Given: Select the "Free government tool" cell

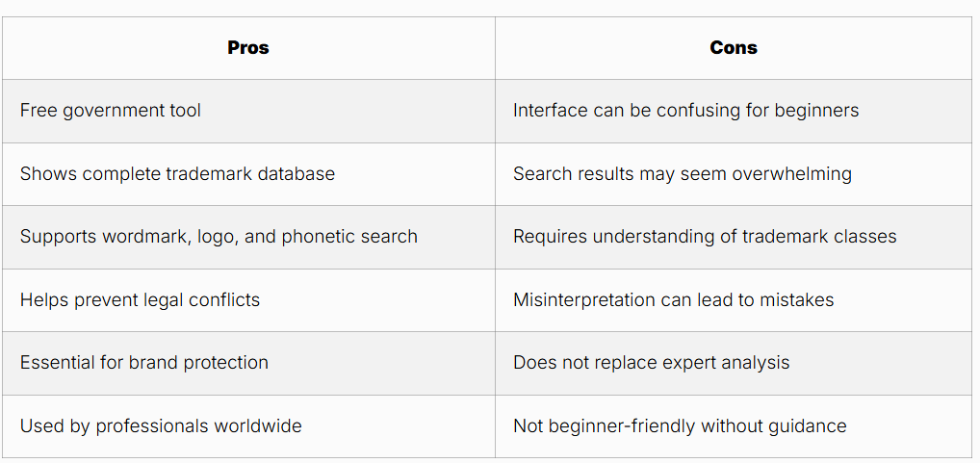Looking at the screenshot, I should (x=111, y=111).
